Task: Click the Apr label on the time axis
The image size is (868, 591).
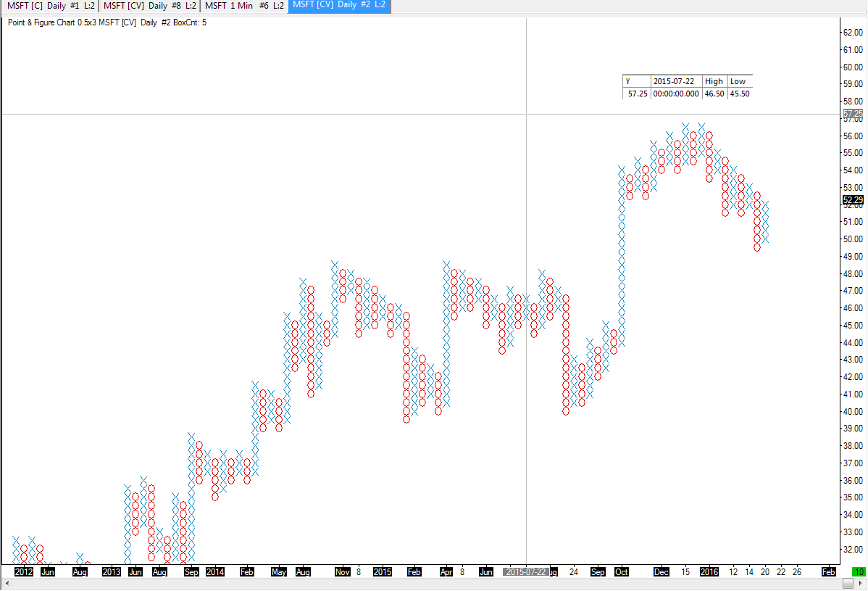Action: click(446, 571)
